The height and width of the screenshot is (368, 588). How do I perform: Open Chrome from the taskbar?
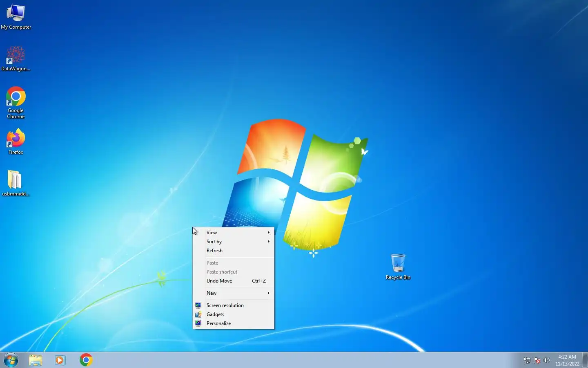click(x=86, y=360)
